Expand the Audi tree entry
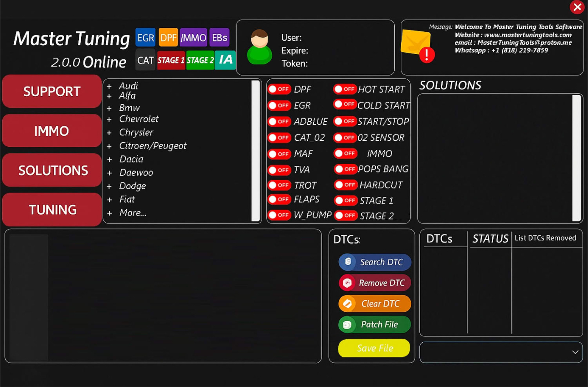The height and width of the screenshot is (387, 588). (109, 86)
